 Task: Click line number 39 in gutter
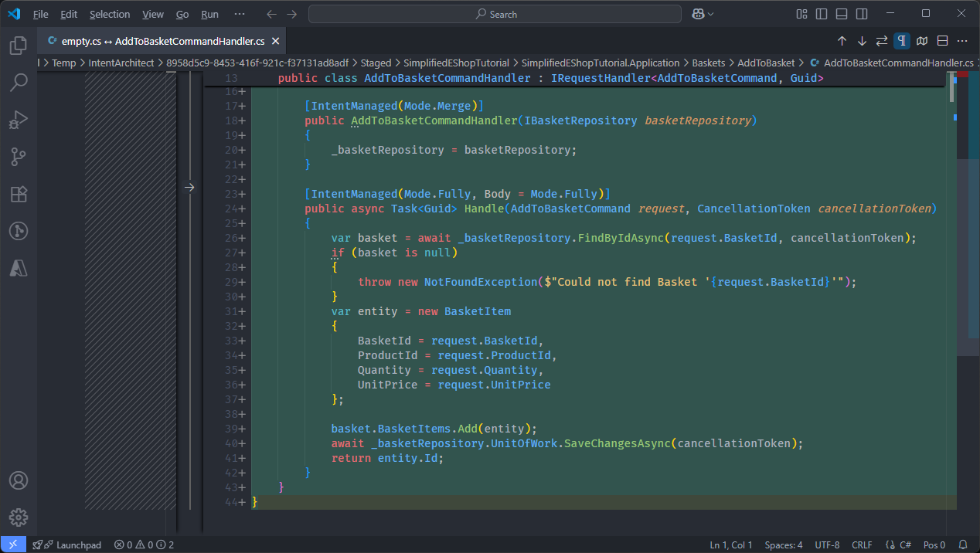click(x=231, y=429)
